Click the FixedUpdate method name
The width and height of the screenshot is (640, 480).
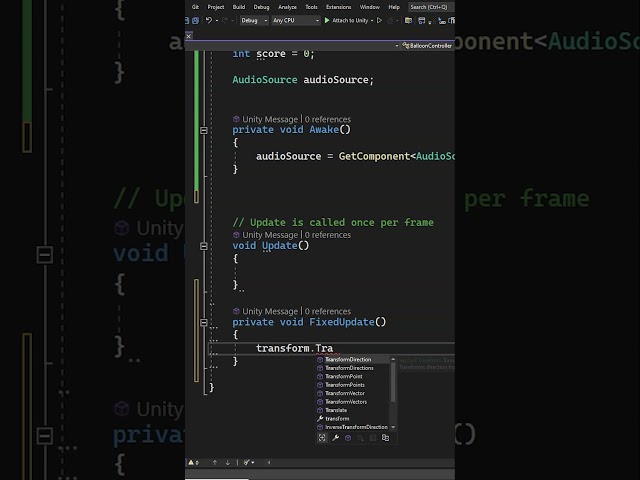pos(342,322)
